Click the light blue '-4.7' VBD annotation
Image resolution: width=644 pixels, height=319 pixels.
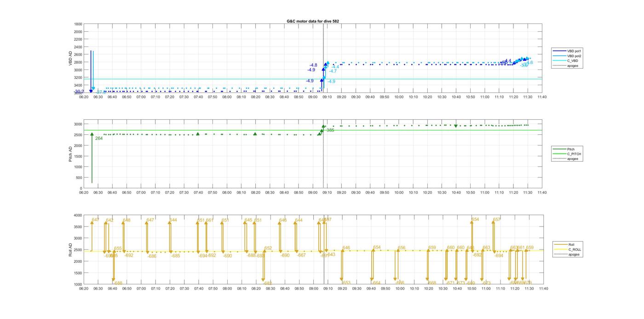pyautogui.click(x=333, y=71)
